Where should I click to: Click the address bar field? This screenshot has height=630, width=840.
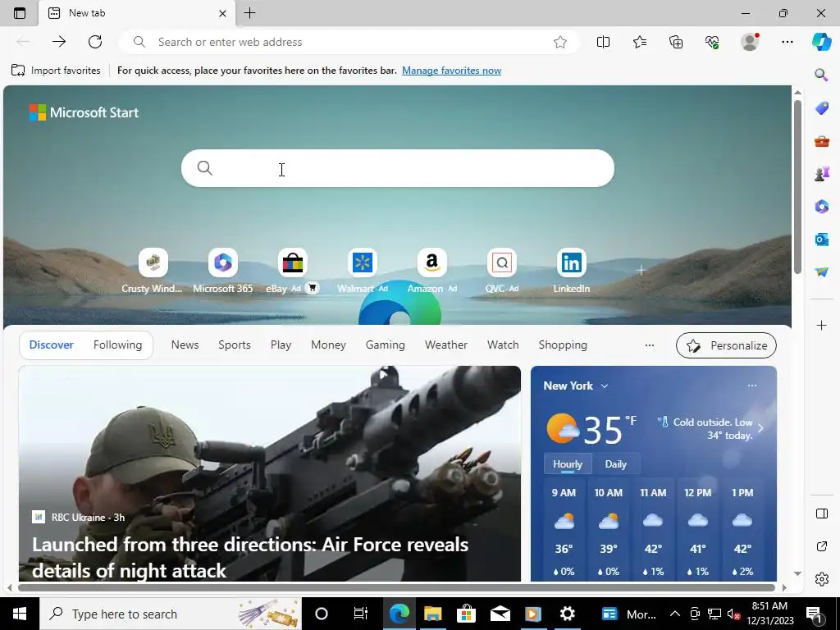coord(349,42)
